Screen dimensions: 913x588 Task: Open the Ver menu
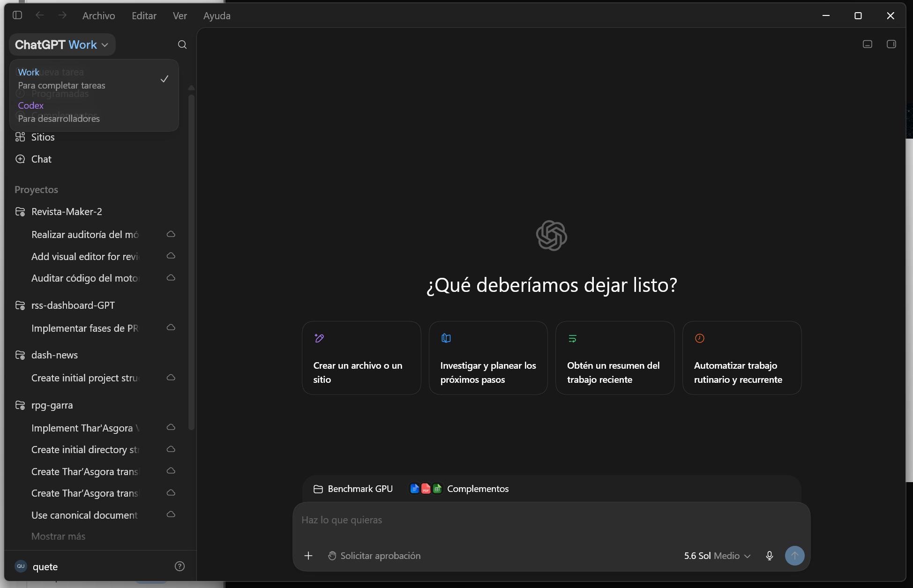tap(180, 15)
